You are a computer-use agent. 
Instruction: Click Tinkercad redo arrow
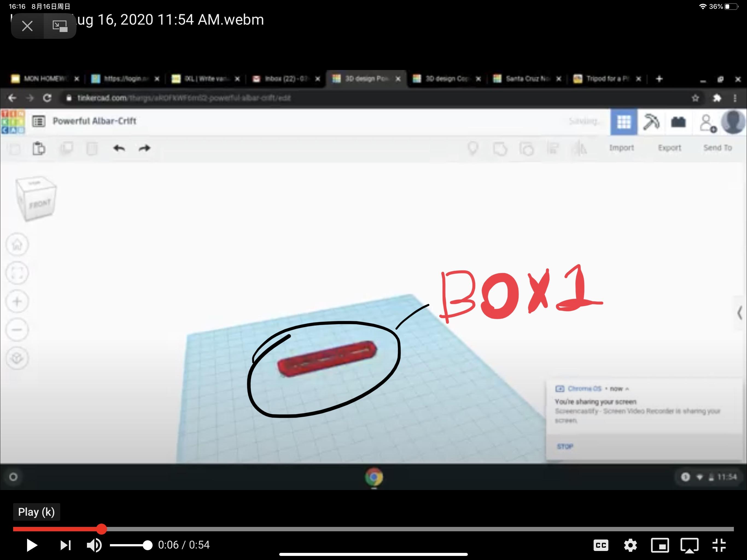(145, 148)
